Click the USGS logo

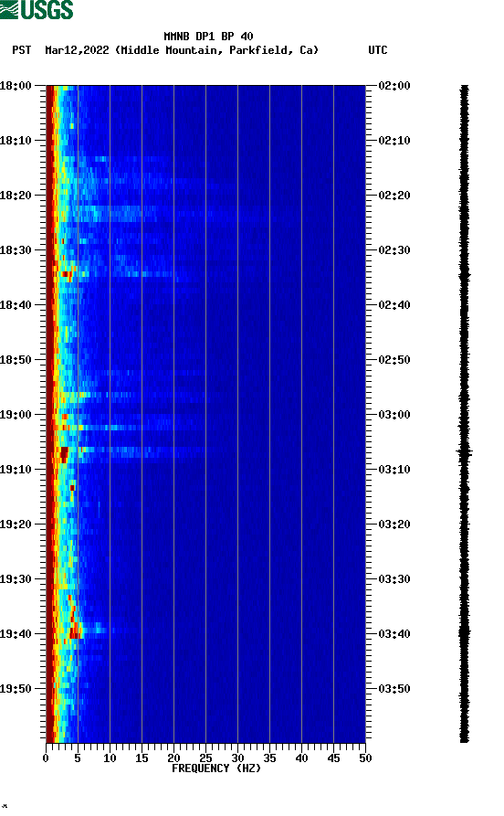[37, 9]
